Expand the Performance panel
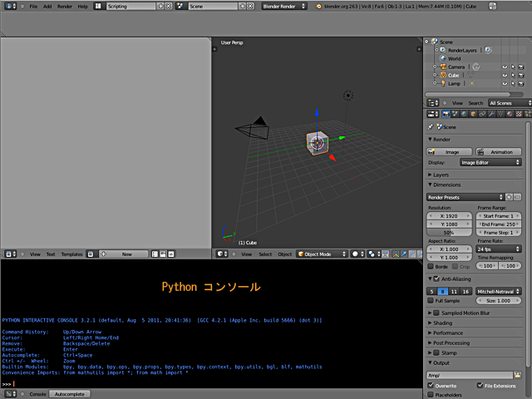Image resolution: width=532 pixels, height=399 pixels. click(448, 332)
